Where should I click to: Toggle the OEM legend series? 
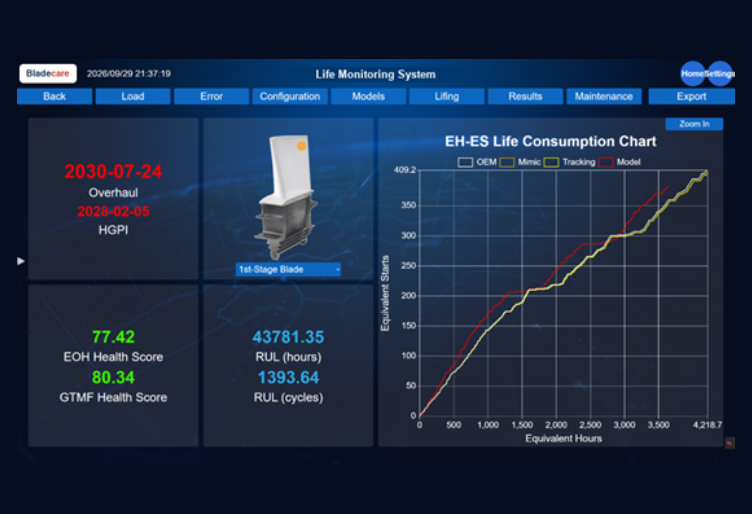[x=477, y=162]
